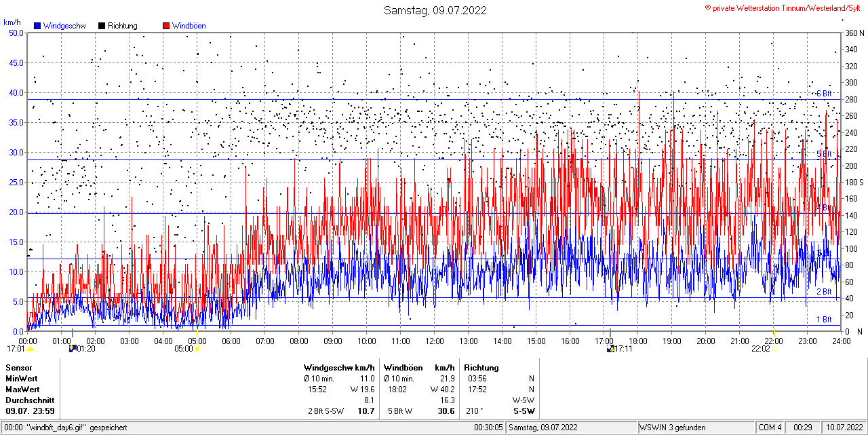Click the Windböen km/h column header
The height and width of the screenshot is (435, 868).
(x=419, y=368)
